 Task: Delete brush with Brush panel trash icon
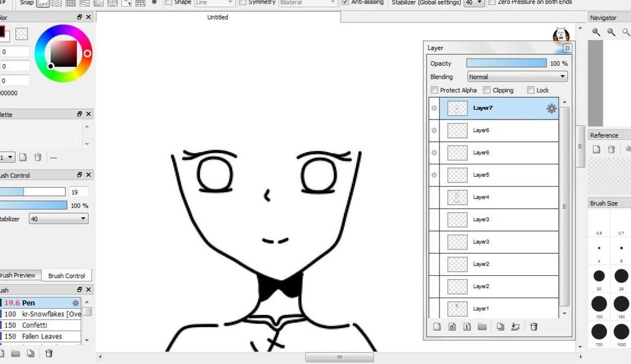49,354
